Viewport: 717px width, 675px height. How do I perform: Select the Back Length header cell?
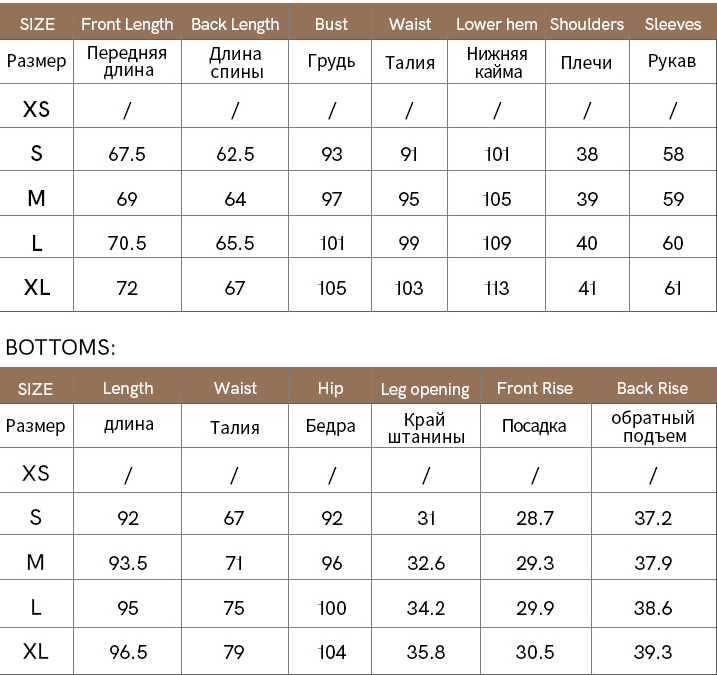click(x=235, y=24)
